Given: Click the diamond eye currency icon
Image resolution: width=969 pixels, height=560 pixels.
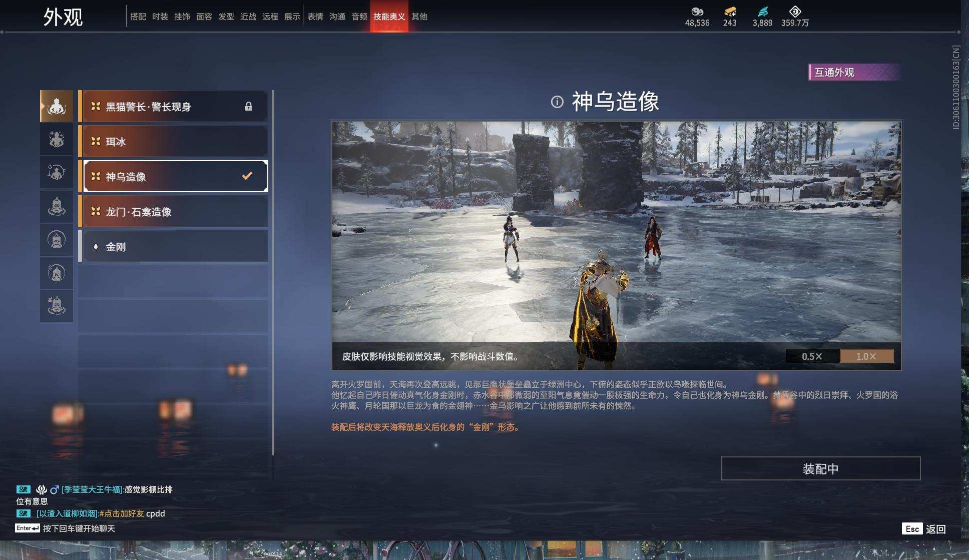Looking at the screenshot, I should (795, 11).
